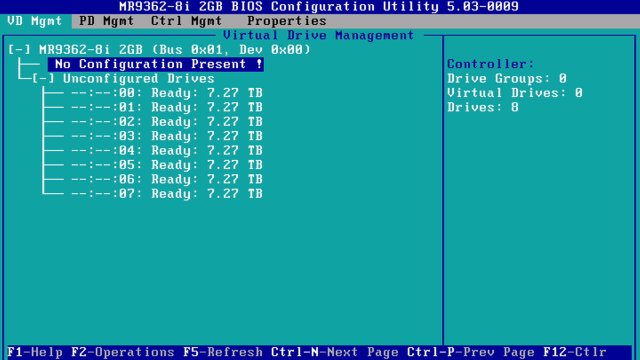This screenshot has height=360, width=640.
Task: Select drive --:--:05 Ready 7.27 TB
Action: click(167, 165)
